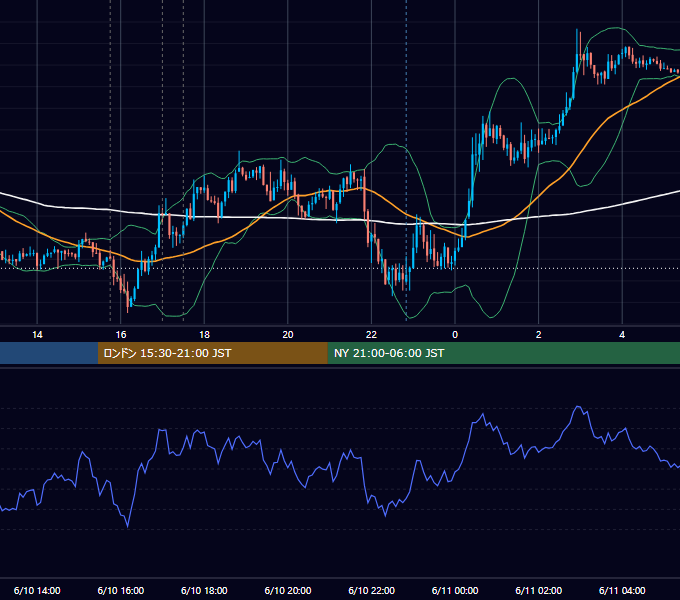Click the 22 hour axis label

[x=371, y=335]
